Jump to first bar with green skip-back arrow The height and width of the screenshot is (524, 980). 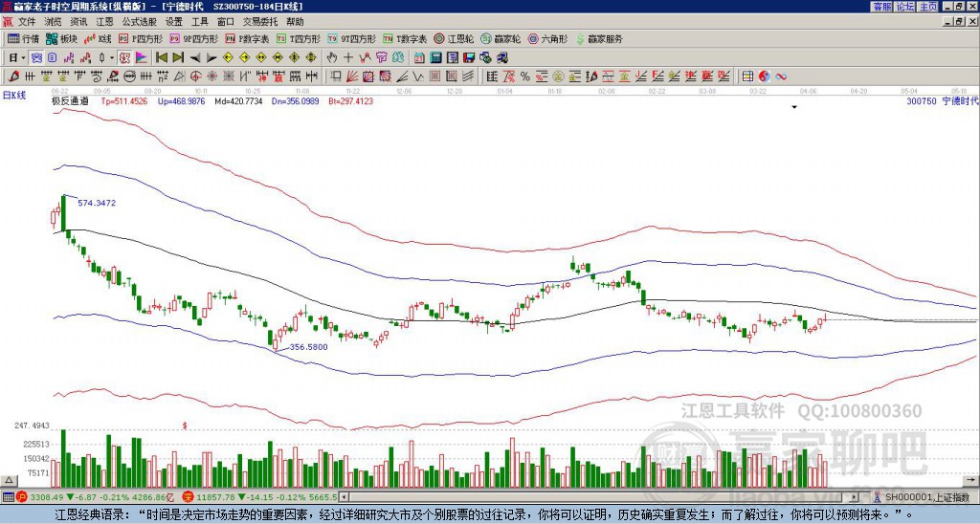pyautogui.click(x=161, y=58)
